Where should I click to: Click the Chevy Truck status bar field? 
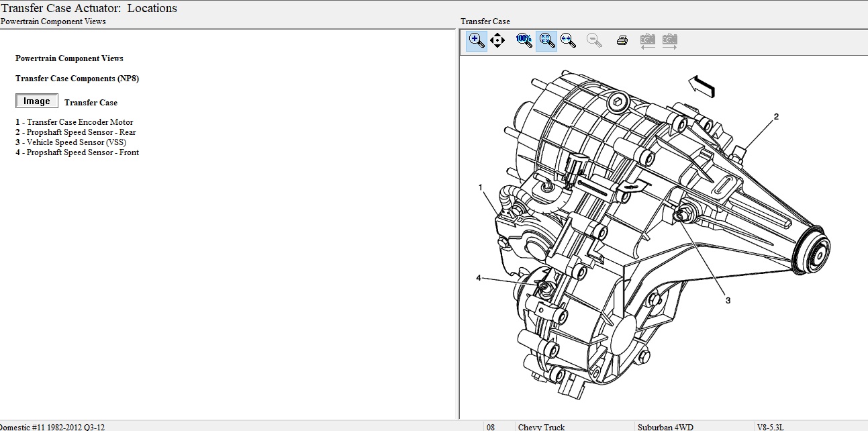click(x=541, y=426)
